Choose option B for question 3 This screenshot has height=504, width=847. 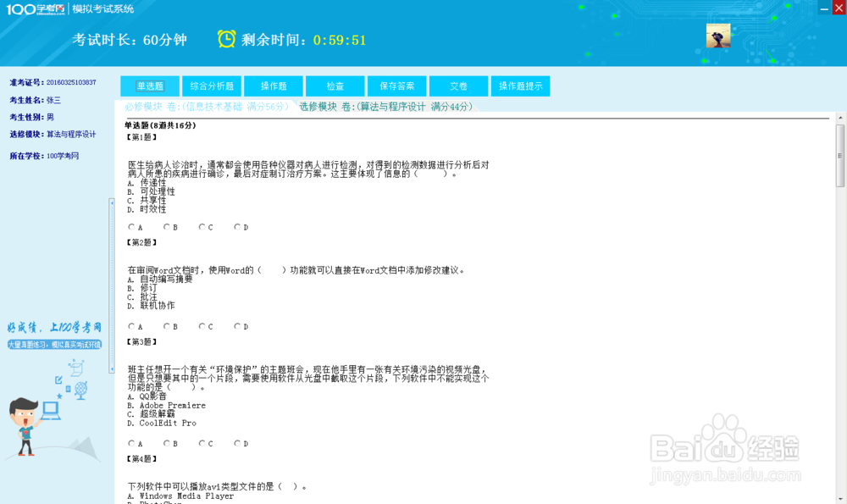(x=166, y=443)
